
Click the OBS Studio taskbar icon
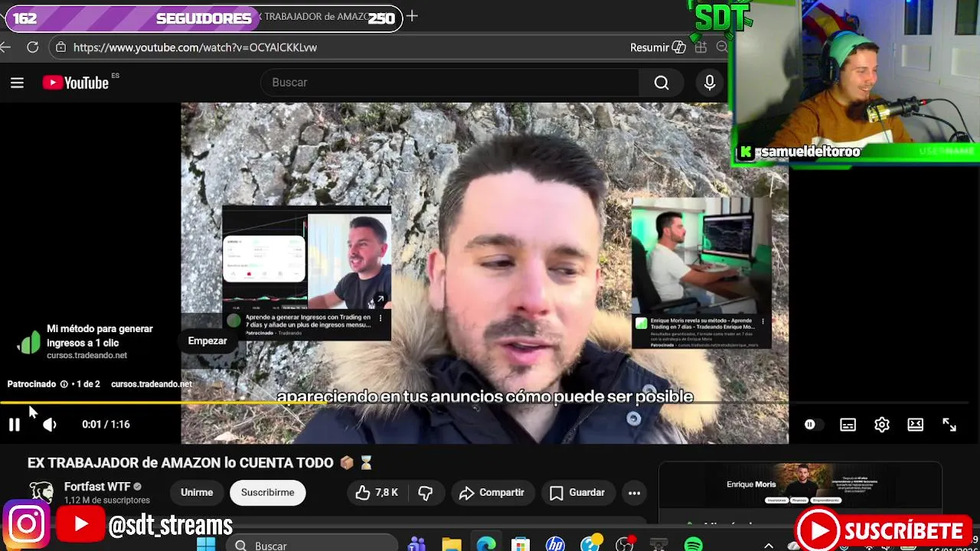(625, 545)
